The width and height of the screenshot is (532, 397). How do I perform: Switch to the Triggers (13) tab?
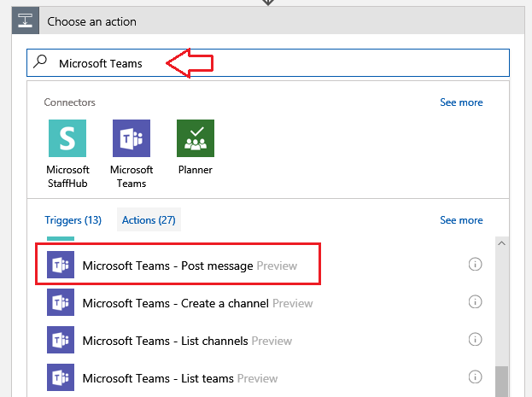(x=73, y=220)
